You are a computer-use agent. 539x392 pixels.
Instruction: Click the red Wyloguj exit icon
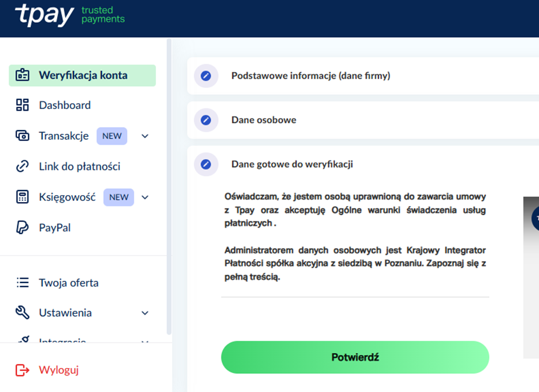(x=22, y=370)
